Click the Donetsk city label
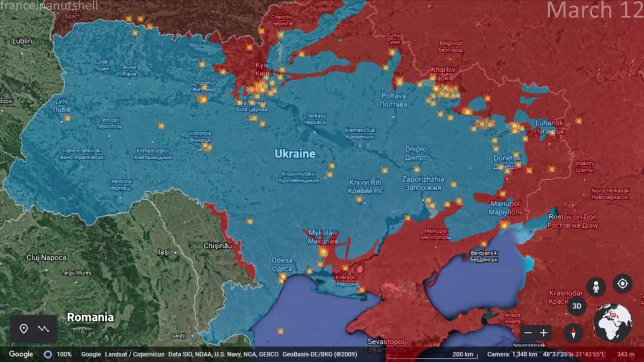The height and width of the screenshot is (362, 644). [507, 162]
